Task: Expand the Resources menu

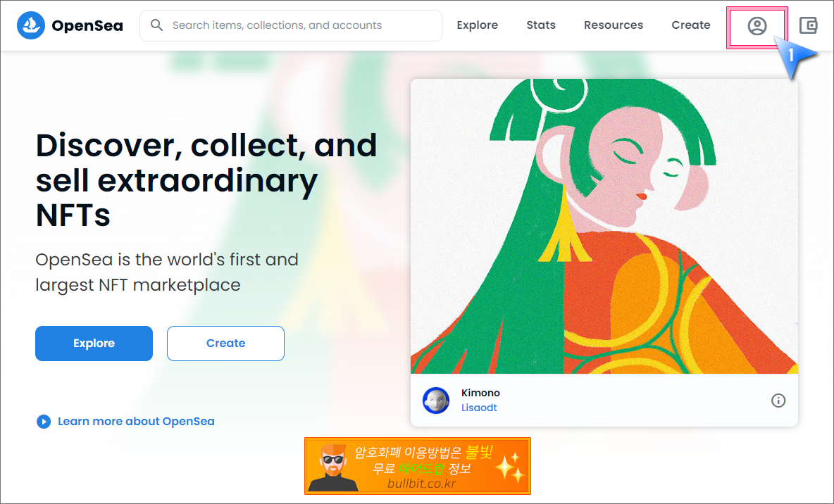Action: [x=614, y=25]
